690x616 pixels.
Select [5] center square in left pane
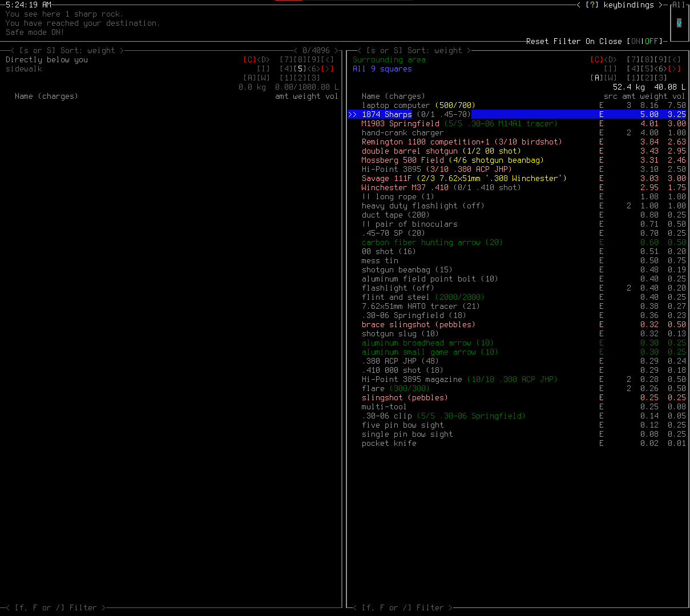coord(300,69)
